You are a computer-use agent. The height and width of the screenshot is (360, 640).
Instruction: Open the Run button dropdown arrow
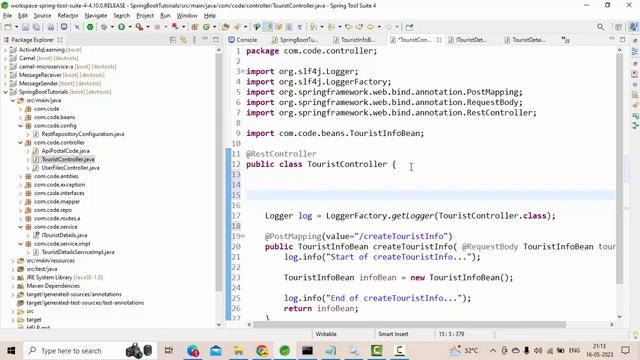tap(130, 27)
